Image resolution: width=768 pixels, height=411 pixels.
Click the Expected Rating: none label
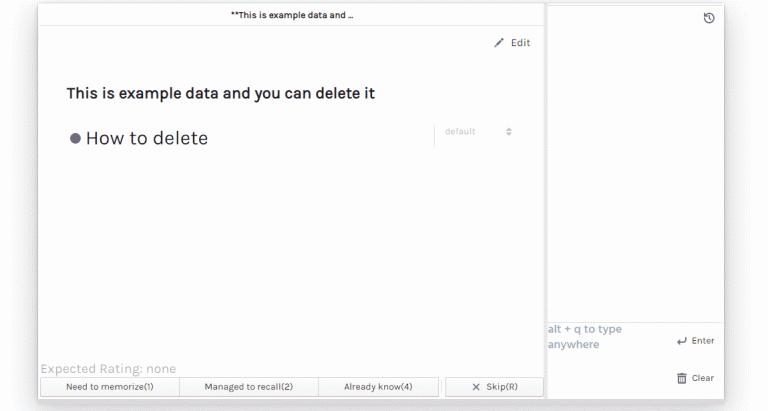[108, 369]
